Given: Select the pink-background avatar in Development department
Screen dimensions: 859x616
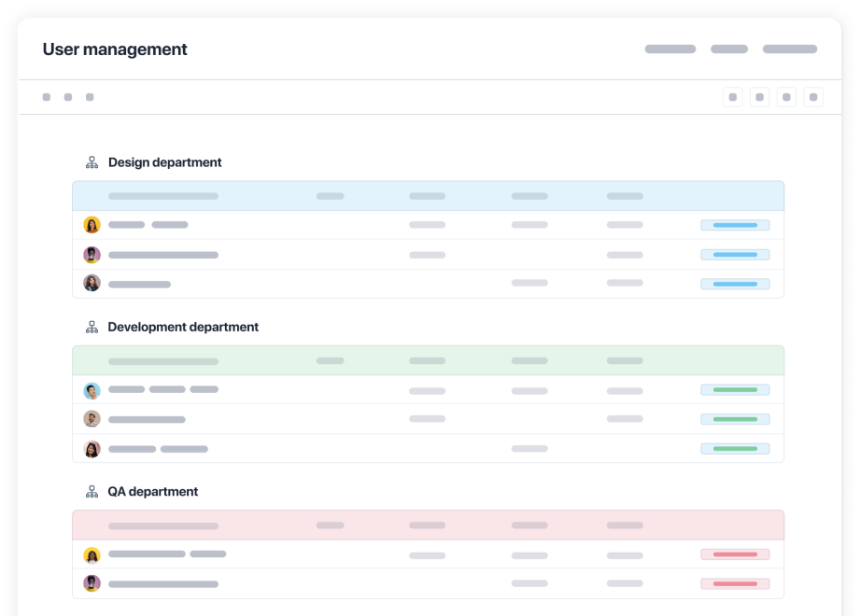Looking at the screenshot, I should 92,449.
